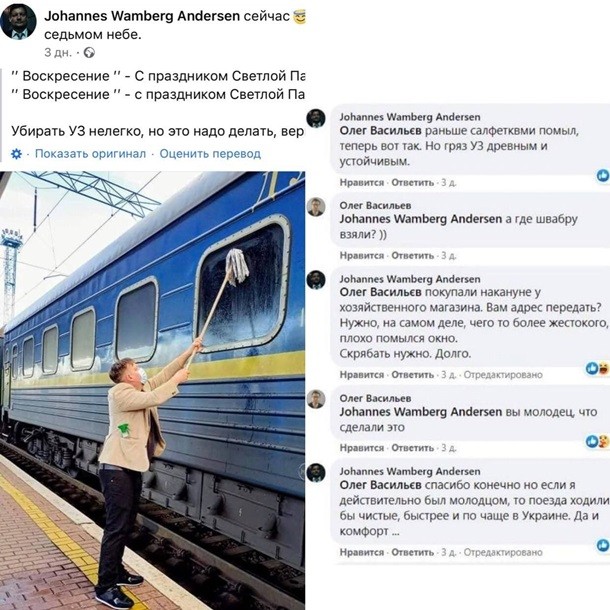The height and width of the screenshot is (610, 610).
Task: Click like reaction on "спасибо конечно" comment
Action: click(x=603, y=545)
